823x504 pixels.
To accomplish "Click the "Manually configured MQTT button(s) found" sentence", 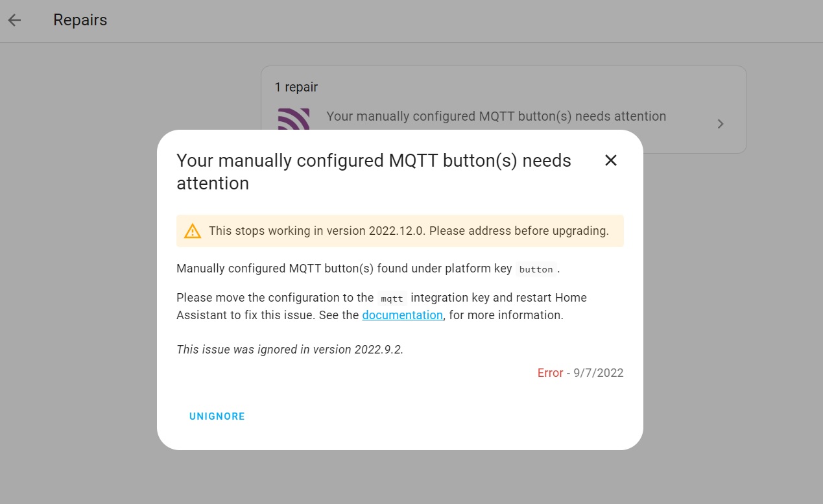I will 344,269.
